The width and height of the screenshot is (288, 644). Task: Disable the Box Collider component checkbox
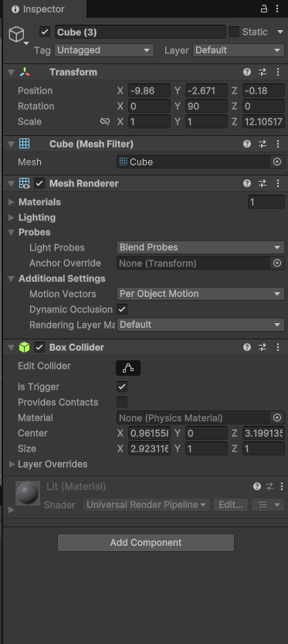(39, 347)
